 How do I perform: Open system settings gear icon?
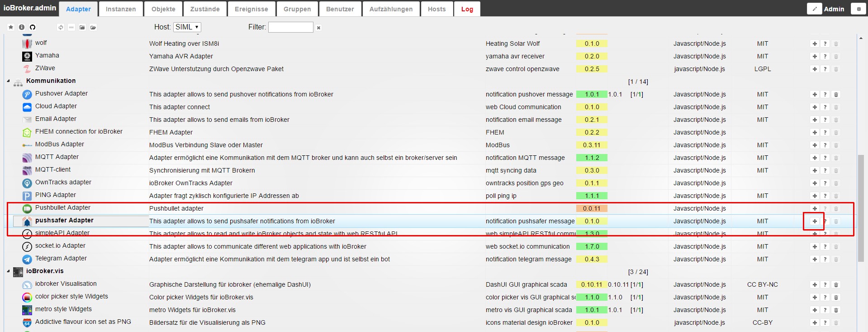(859, 9)
